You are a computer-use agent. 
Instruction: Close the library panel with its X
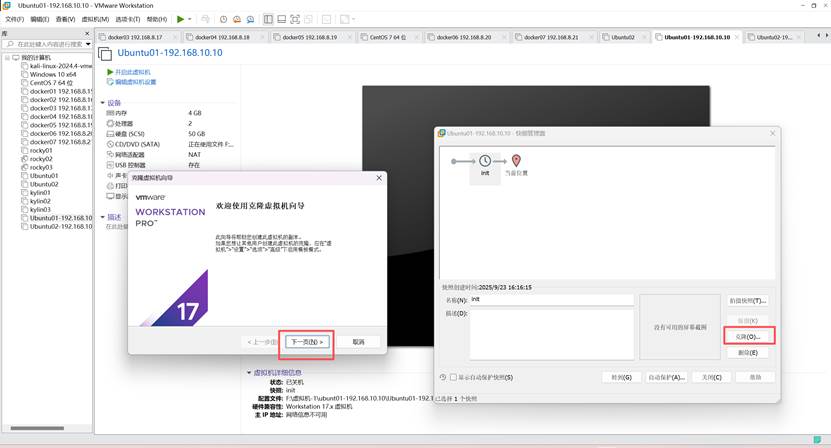coord(87,33)
